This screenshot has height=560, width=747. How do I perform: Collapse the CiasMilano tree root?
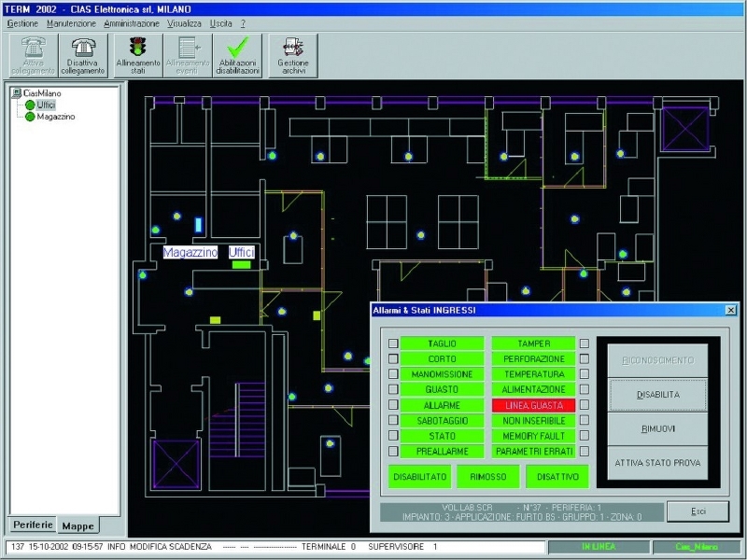point(17,93)
